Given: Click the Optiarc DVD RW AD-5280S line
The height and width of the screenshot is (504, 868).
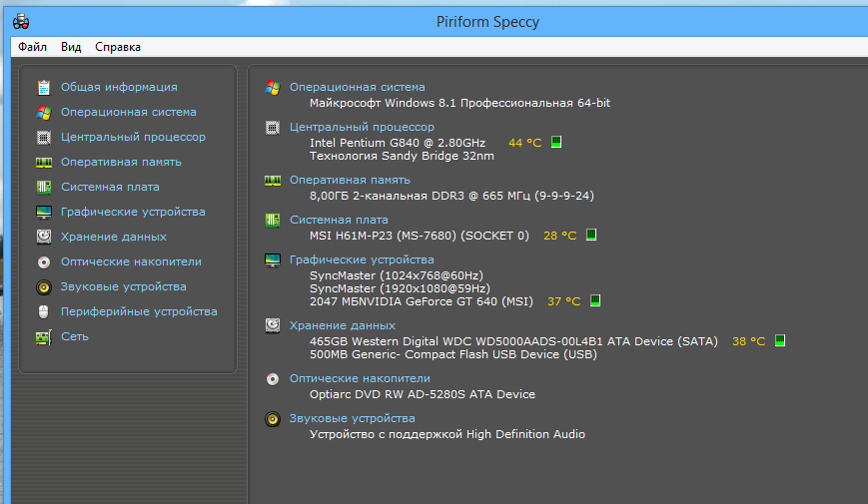Looking at the screenshot, I should tap(423, 394).
